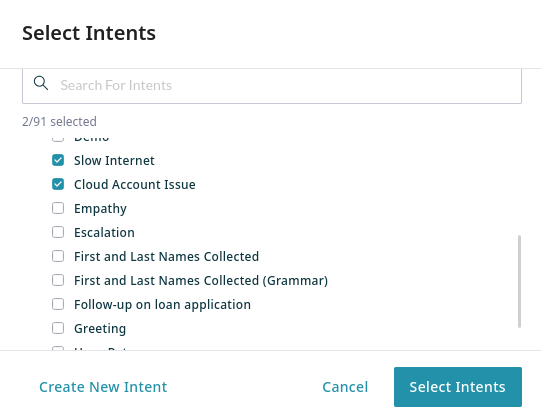The width and height of the screenshot is (541, 417).
Task: Click the search magnifier icon
Action: (41, 83)
